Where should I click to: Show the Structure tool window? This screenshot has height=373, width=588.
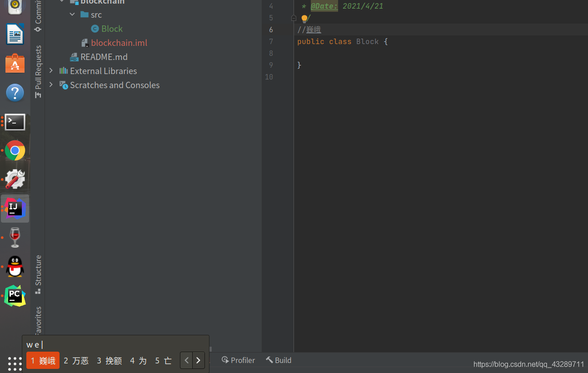(38, 273)
